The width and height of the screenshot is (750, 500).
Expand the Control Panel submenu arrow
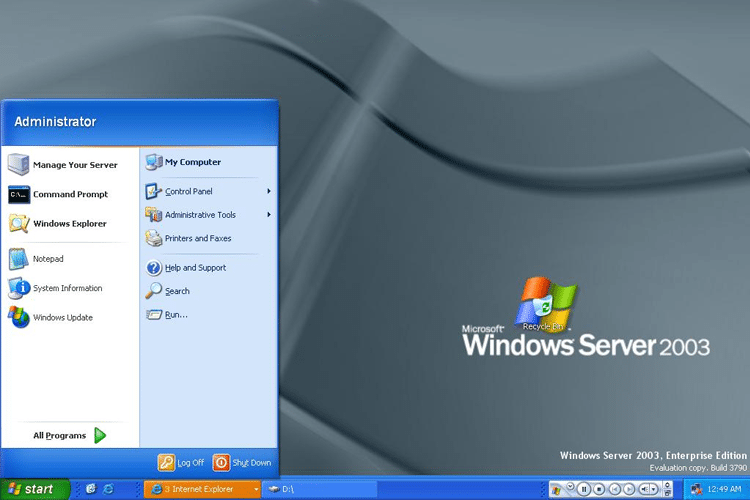pos(269,191)
